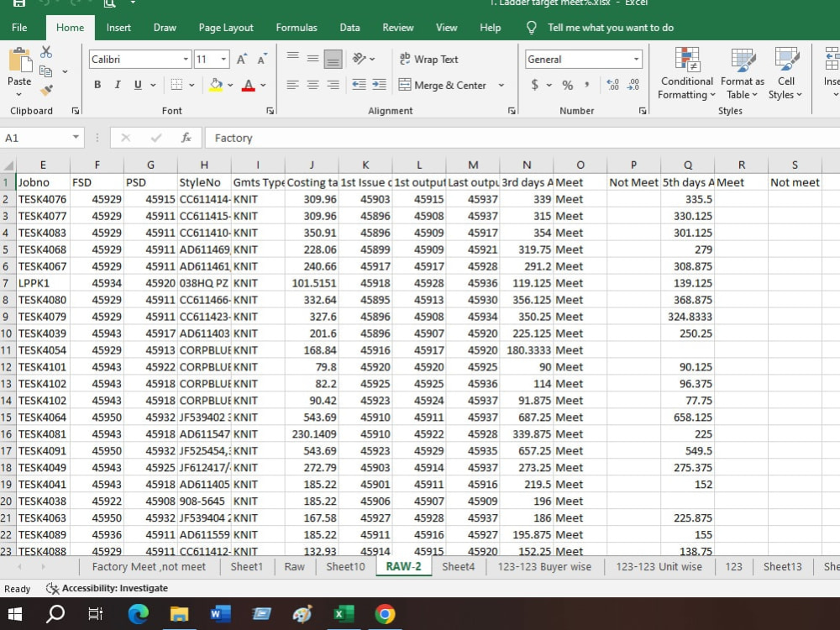Apply Comma Style format
The image size is (840, 630).
[x=587, y=85]
